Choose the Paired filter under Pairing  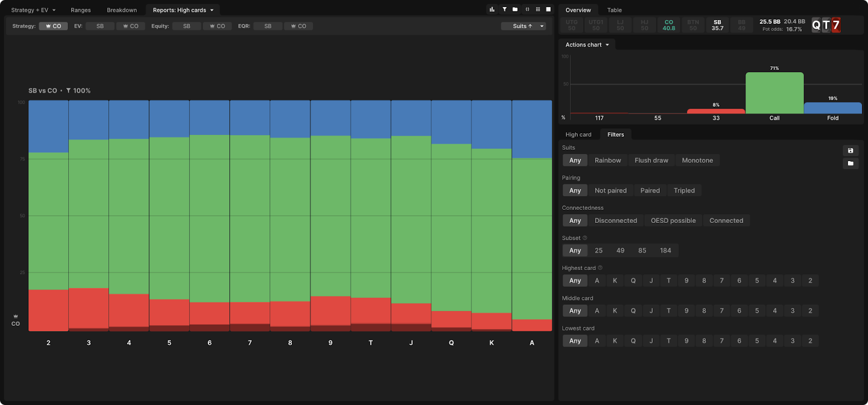[x=650, y=190]
